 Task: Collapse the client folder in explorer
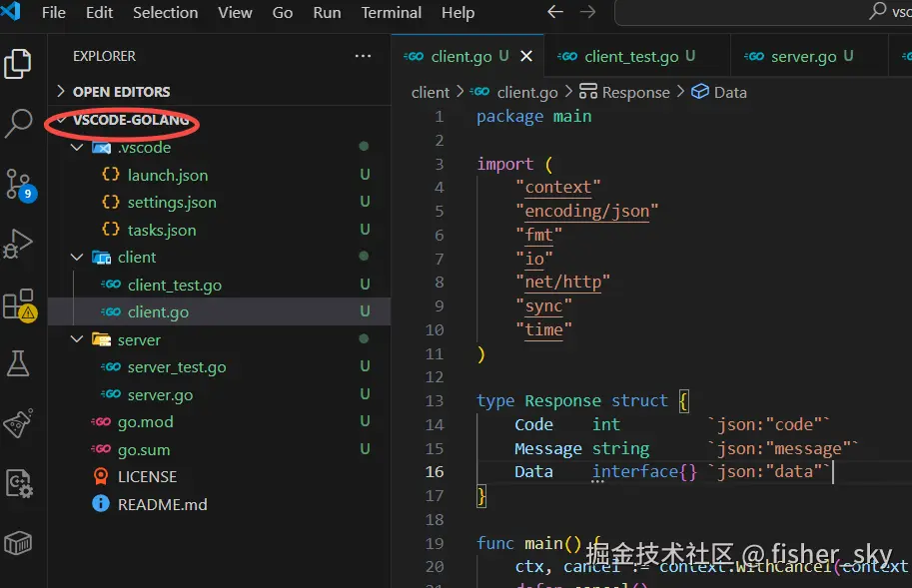tap(78, 258)
